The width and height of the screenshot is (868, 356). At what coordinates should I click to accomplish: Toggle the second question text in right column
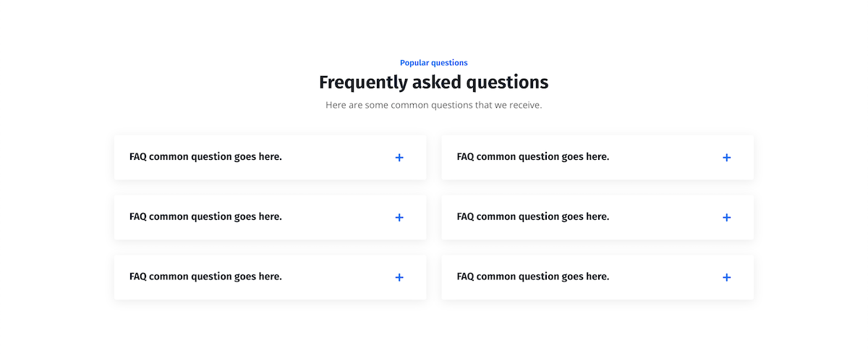[533, 217]
